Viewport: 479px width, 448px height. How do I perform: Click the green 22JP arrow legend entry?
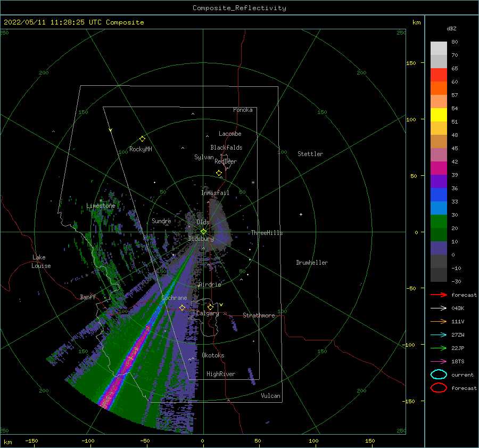point(439,348)
